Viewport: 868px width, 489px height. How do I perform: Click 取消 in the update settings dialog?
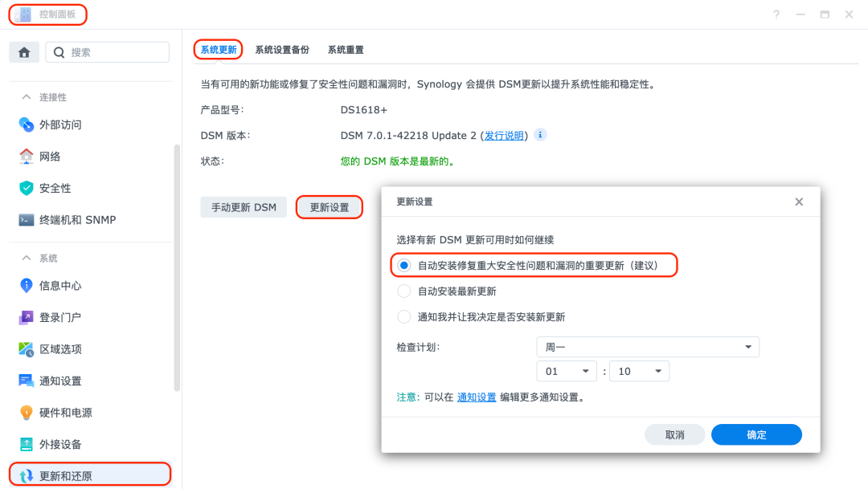click(674, 434)
